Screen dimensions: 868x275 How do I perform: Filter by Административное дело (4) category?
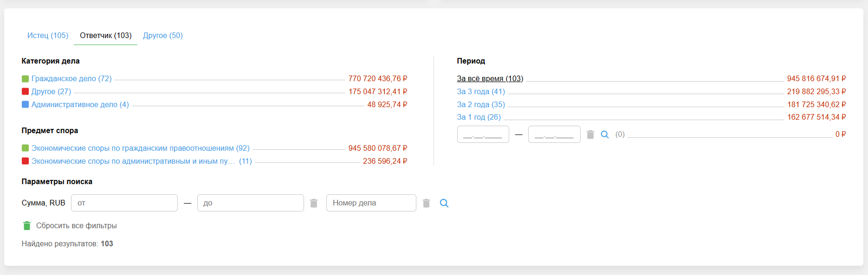pyautogui.click(x=80, y=105)
